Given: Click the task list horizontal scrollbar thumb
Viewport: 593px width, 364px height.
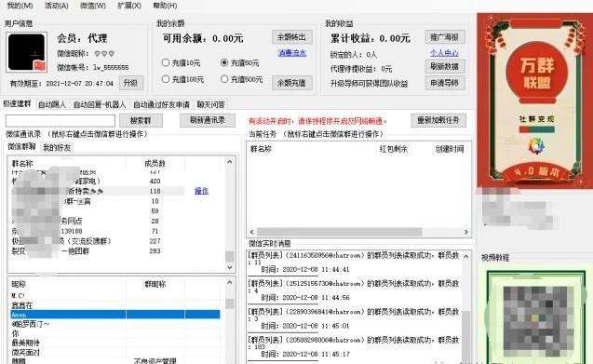Looking at the screenshot, I should pyautogui.click(x=339, y=232).
